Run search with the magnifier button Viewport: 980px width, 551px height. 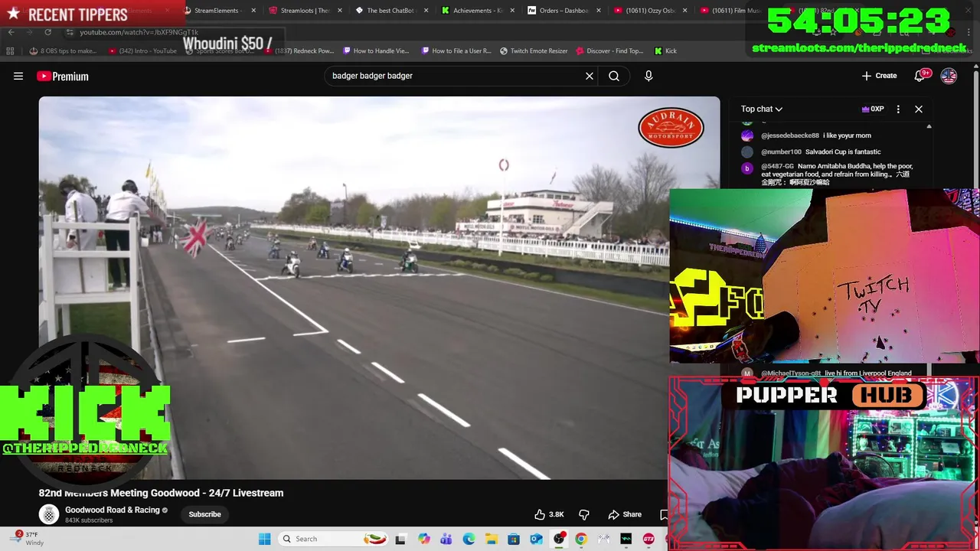point(614,76)
